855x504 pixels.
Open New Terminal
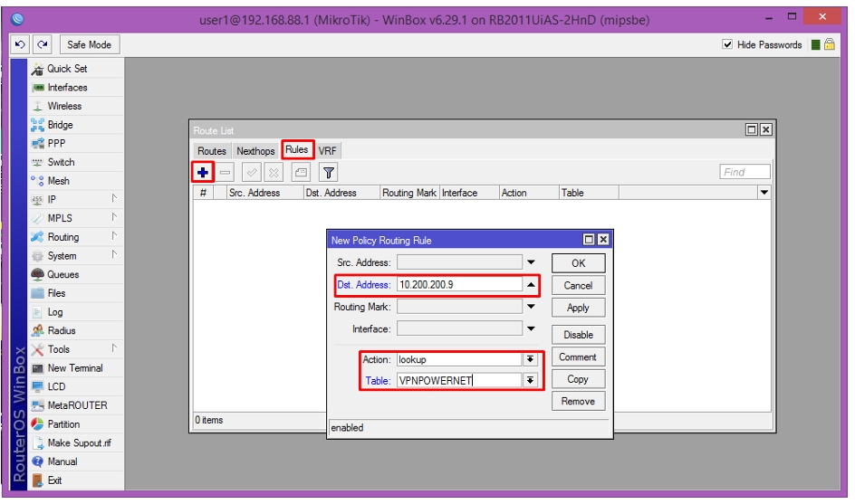pos(74,367)
